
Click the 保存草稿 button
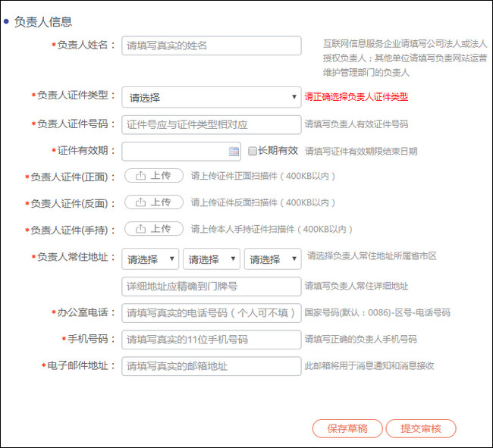pos(347,428)
